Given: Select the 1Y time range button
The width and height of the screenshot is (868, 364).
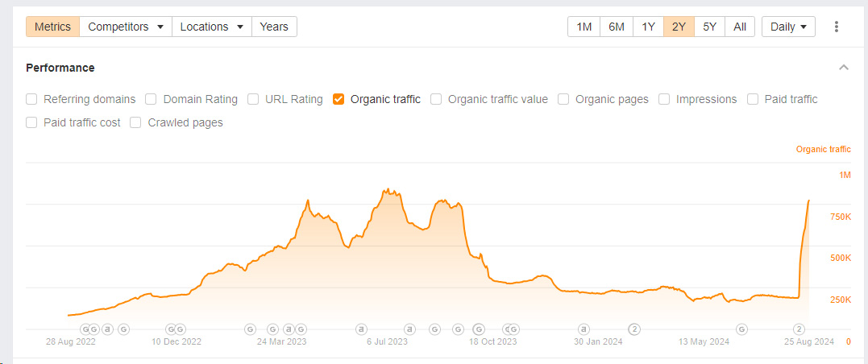Looking at the screenshot, I should point(648,27).
